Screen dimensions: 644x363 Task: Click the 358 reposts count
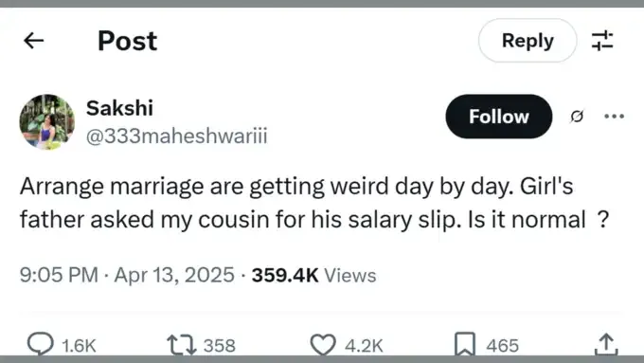(x=220, y=346)
